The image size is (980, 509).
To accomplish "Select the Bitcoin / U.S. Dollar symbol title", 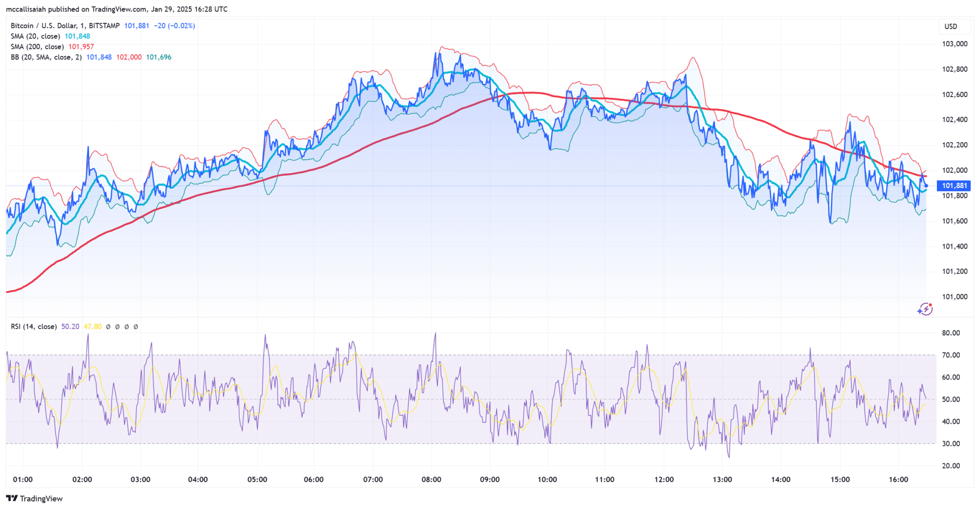I will [x=65, y=26].
